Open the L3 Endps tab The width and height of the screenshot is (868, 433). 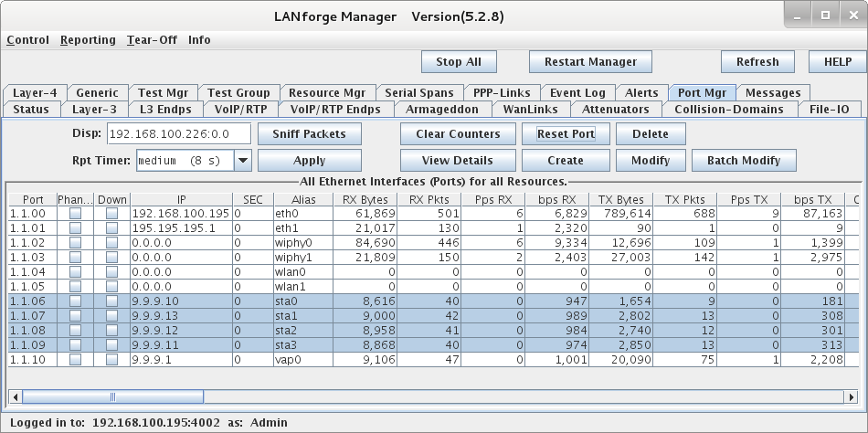tap(165, 109)
